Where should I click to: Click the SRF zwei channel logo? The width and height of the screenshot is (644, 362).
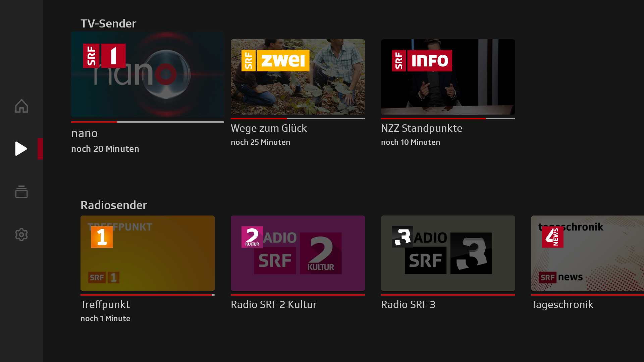(x=275, y=61)
